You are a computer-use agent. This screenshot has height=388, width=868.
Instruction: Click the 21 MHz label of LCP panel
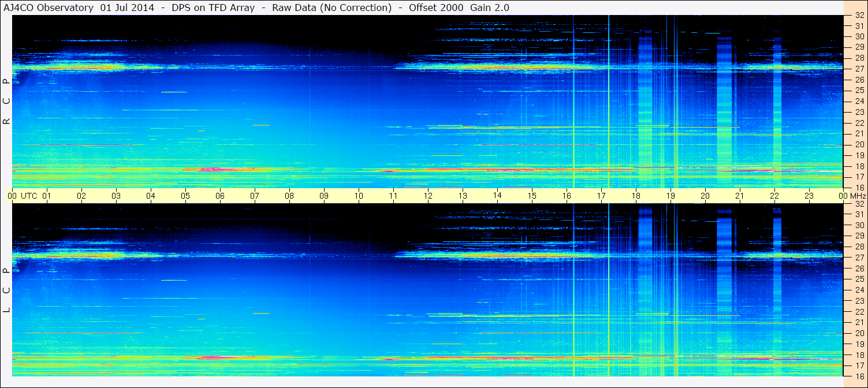[x=859, y=322]
